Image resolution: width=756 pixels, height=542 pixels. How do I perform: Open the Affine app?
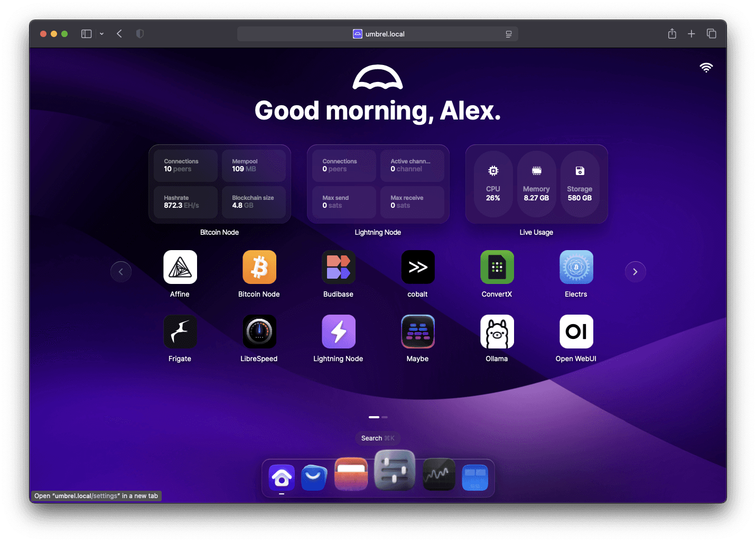point(180,267)
